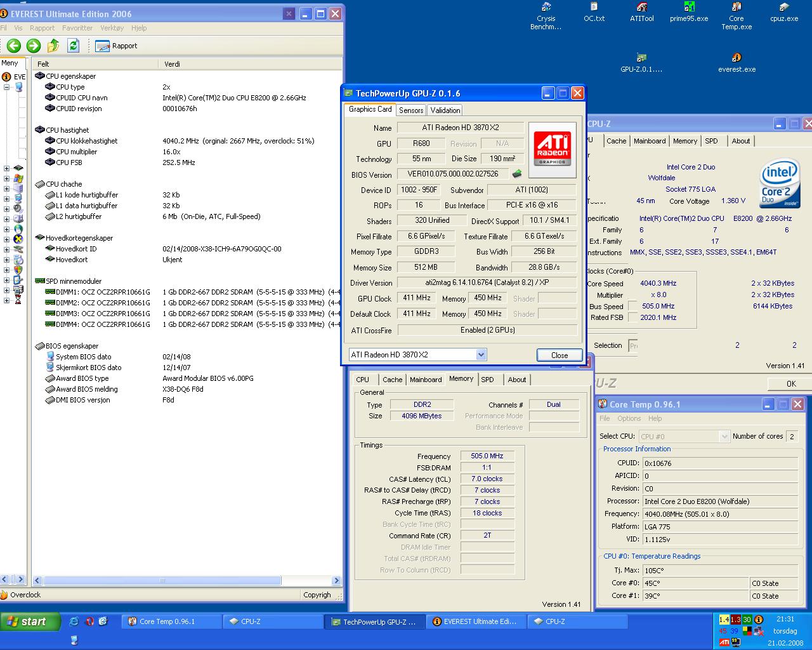Select the speaker multimedia icon in EVEREST tree
This screenshot has height=650, width=812.
point(18,208)
